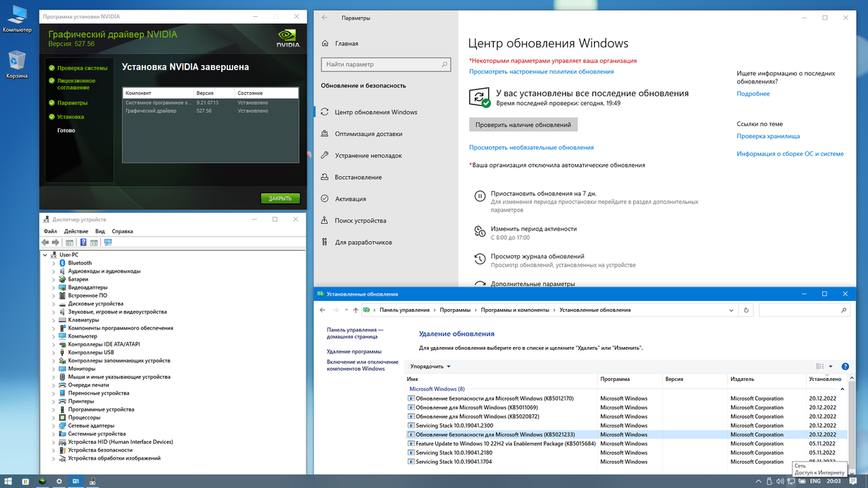Expand the Сетевые адаптеры node
The image size is (868, 488).
54,426
